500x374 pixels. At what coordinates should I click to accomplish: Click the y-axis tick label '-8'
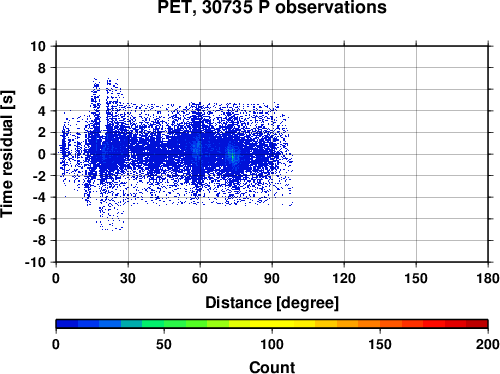point(39,241)
